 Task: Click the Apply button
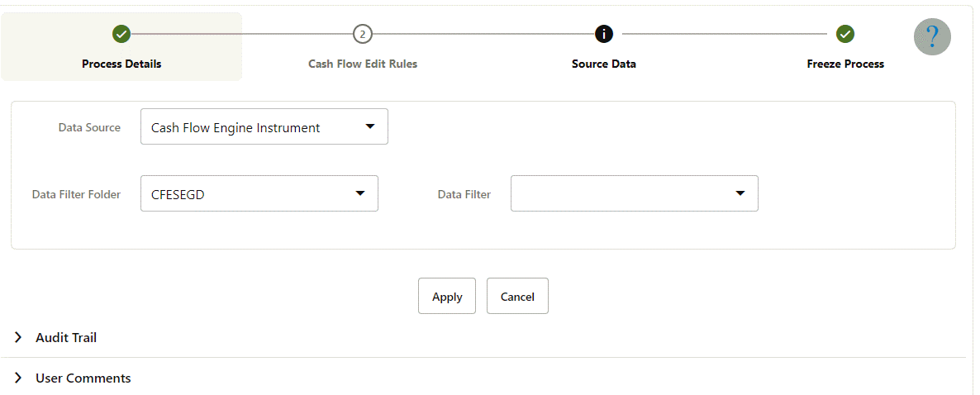[x=447, y=296]
